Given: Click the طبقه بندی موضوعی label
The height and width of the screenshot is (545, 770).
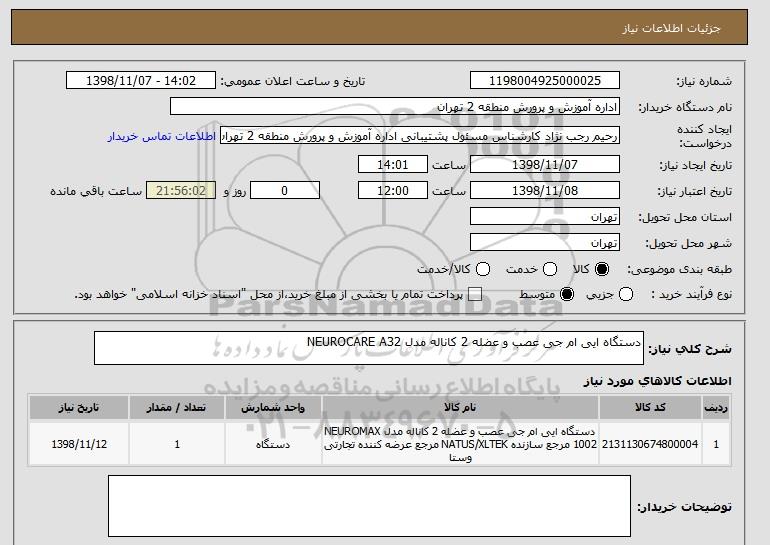Looking at the screenshot, I should click(x=679, y=269).
